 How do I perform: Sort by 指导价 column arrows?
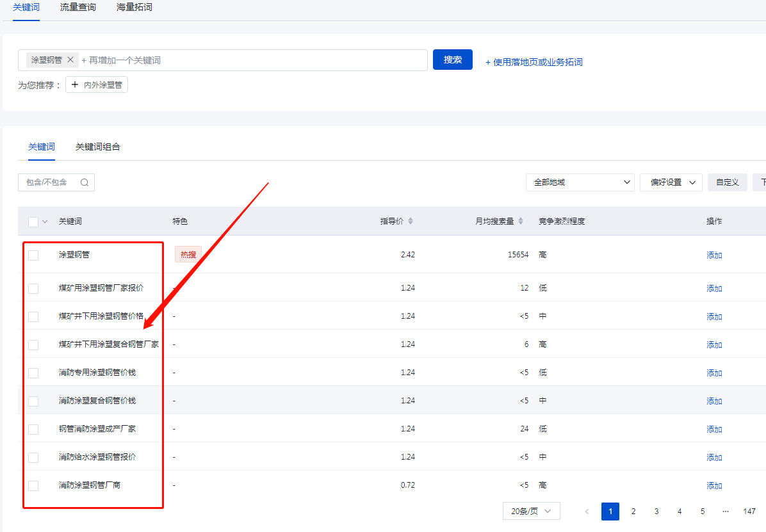411,221
